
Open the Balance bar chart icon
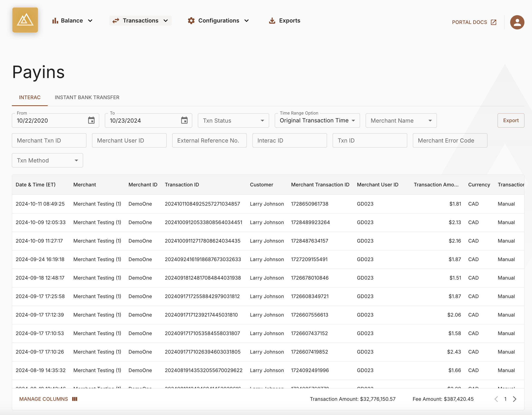click(x=55, y=21)
